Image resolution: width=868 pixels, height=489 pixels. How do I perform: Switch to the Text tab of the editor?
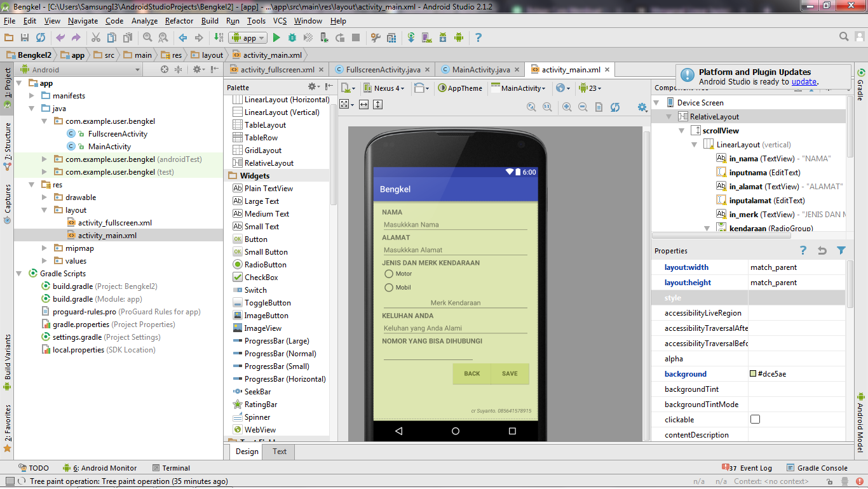tap(278, 452)
